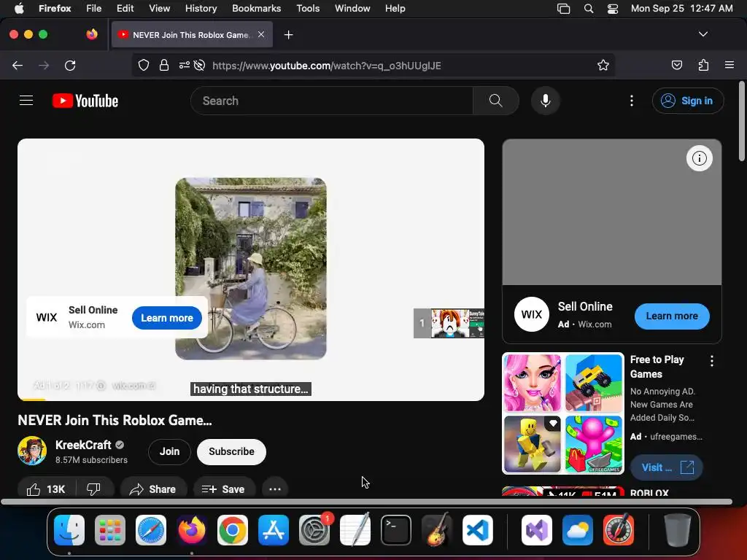Open a new tab
747x560 pixels.
pyautogui.click(x=288, y=35)
